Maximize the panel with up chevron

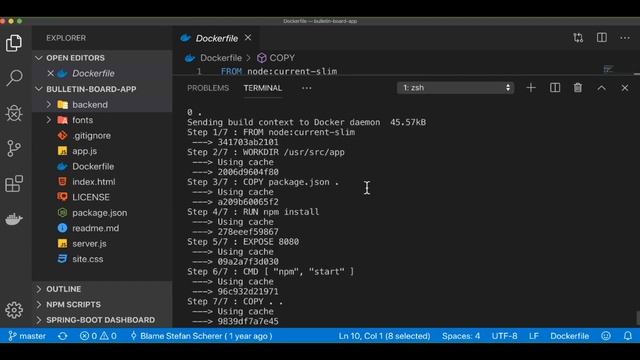click(601, 88)
